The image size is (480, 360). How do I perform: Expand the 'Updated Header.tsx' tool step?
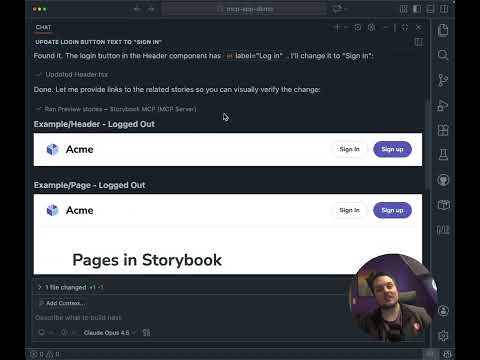tap(72, 75)
